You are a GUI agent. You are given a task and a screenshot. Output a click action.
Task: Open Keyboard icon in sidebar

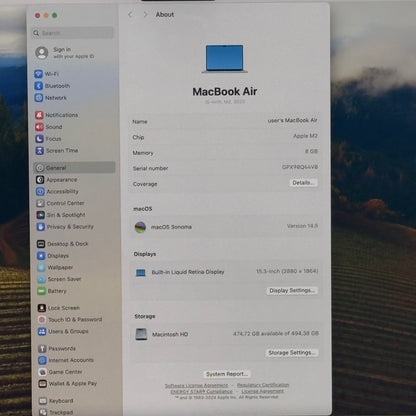click(43, 401)
